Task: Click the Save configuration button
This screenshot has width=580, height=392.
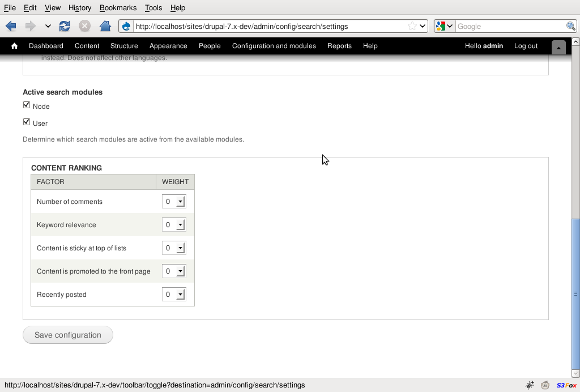Action: click(x=67, y=335)
